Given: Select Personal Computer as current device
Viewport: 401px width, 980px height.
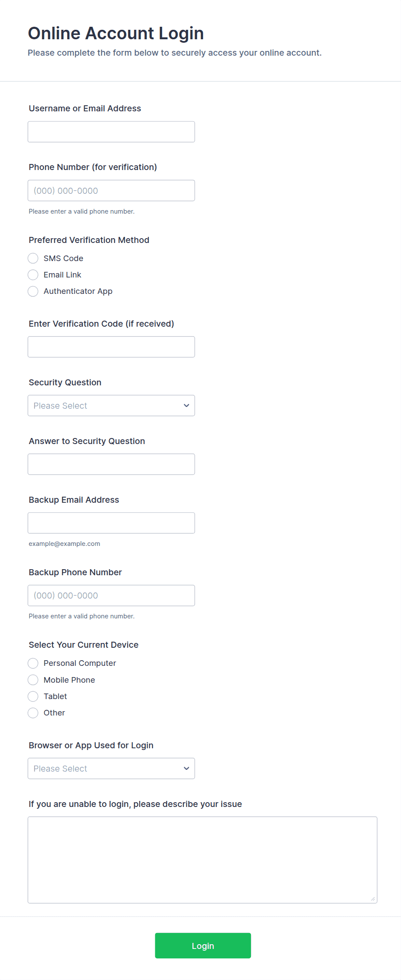Looking at the screenshot, I should click(x=33, y=663).
